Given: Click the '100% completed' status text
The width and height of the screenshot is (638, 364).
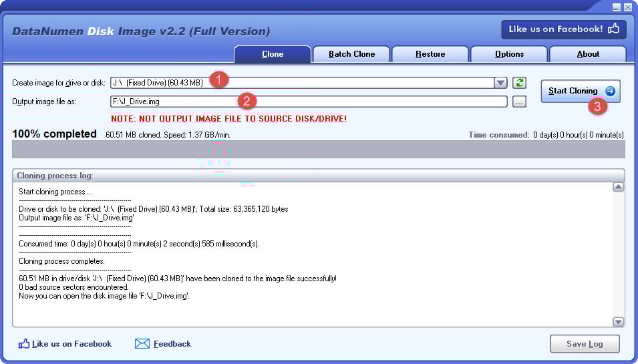Looking at the screenshot, I should click(55, 134).
